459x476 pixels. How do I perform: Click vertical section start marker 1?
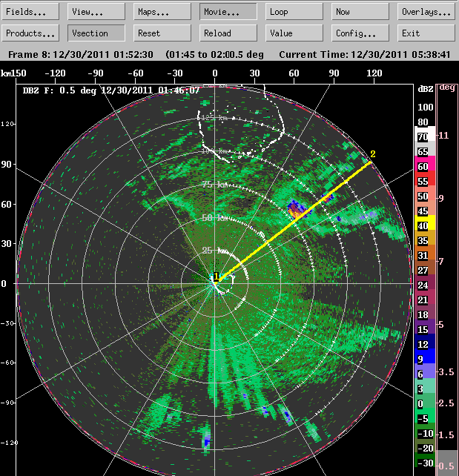[x=216, y=277]
